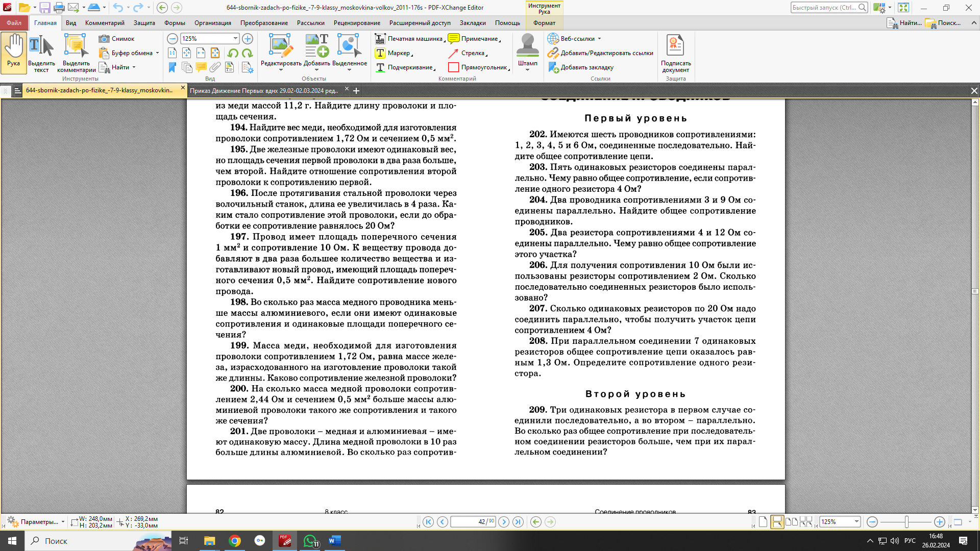The height and width of the screenshot is (551, 980).
Task: Show page thumbnails panel icon
Action: 187,67
